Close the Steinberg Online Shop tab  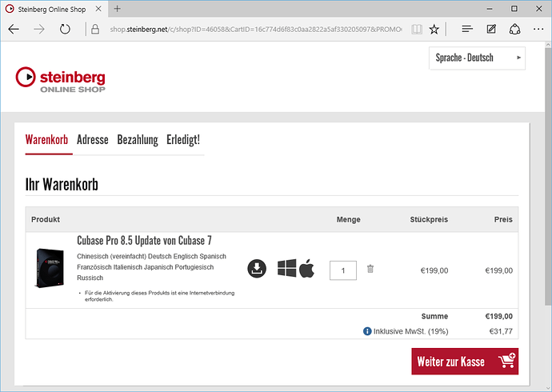coord(98,9)
